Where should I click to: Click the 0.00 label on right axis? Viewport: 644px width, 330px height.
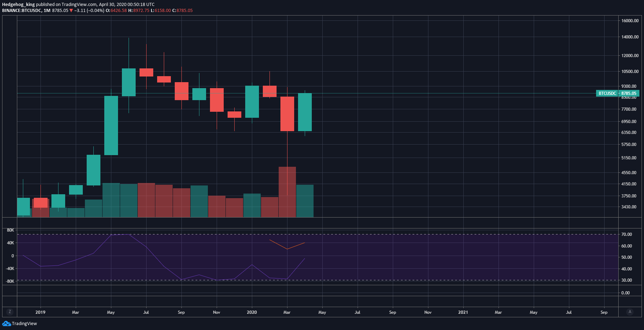(625, 293)
